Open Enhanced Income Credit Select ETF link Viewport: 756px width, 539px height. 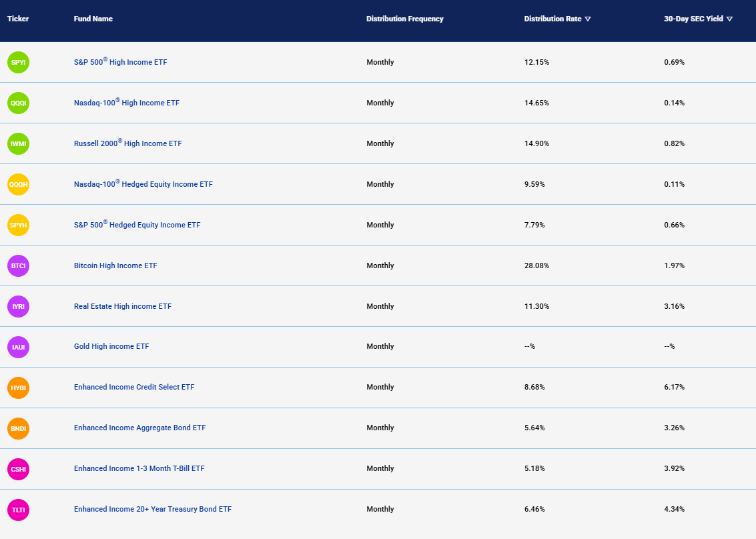click(x=134, y=387)
